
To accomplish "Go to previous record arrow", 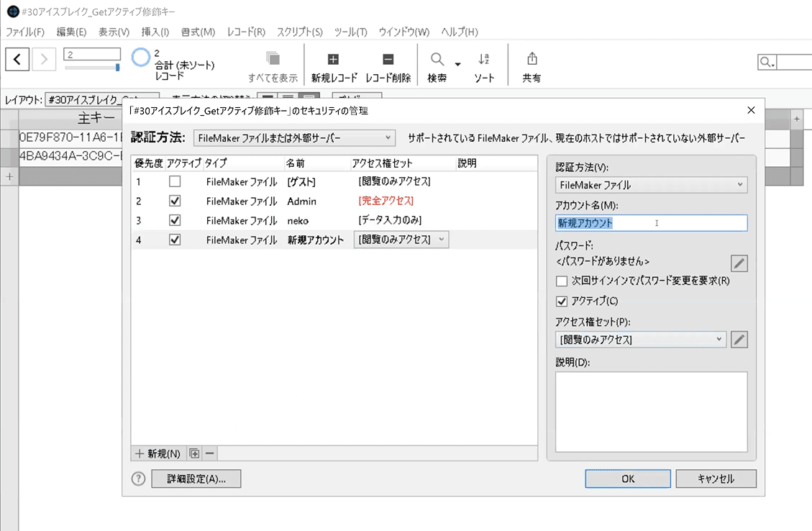I will (17, 59).
